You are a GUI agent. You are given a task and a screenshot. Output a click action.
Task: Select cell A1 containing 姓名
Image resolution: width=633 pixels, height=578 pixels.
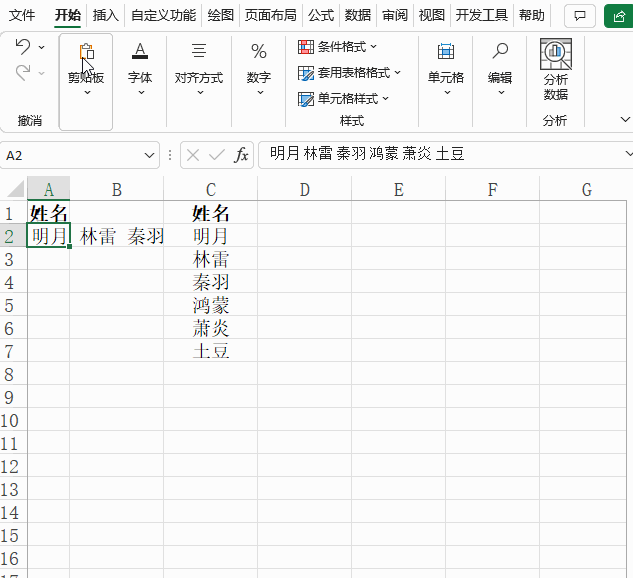coord(48,212)
